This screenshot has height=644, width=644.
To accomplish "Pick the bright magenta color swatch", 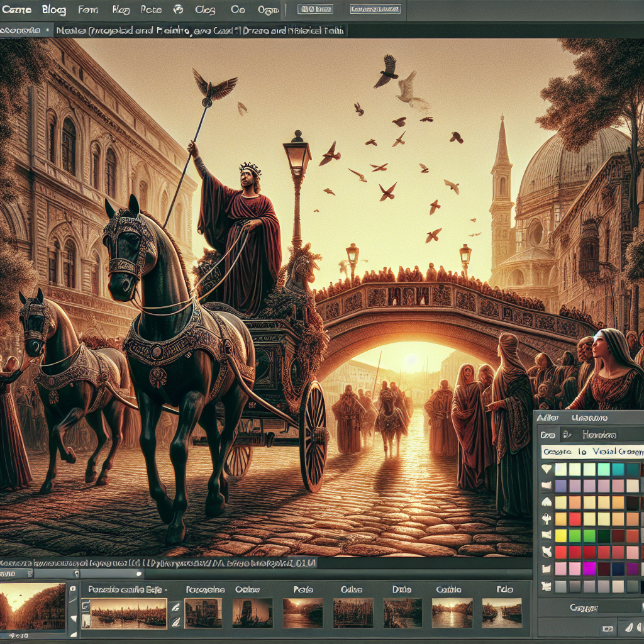I will click(589, 569).
